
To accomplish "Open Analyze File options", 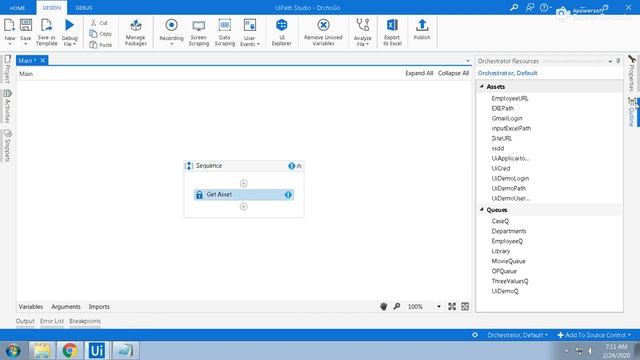I will (362, 32).
